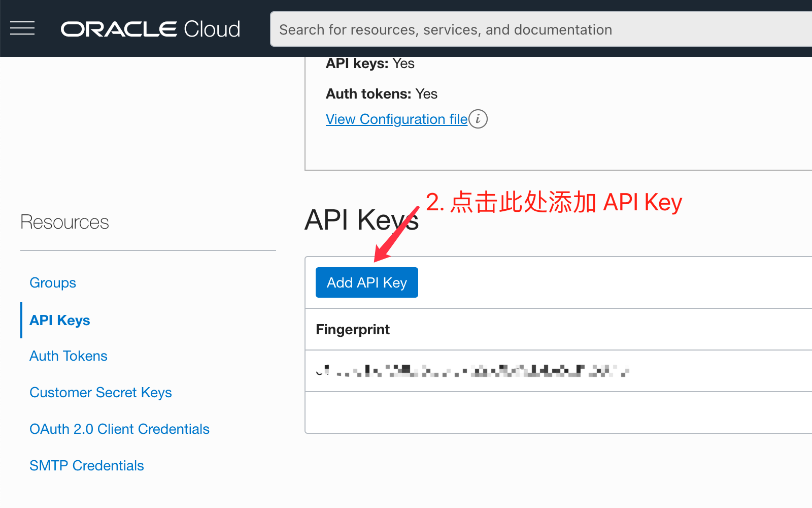Image resolution: width=812 pixels, height=508 pixels.
Task: Select API Keys in the Resources sidebar
Action: pyautogui.click(x=60, y=321)
